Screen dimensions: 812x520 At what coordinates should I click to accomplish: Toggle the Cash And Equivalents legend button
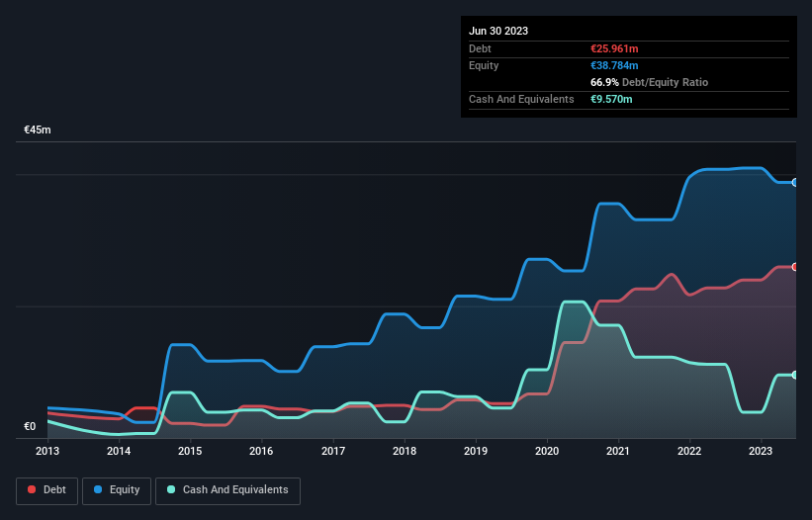[x=227, y=490]
